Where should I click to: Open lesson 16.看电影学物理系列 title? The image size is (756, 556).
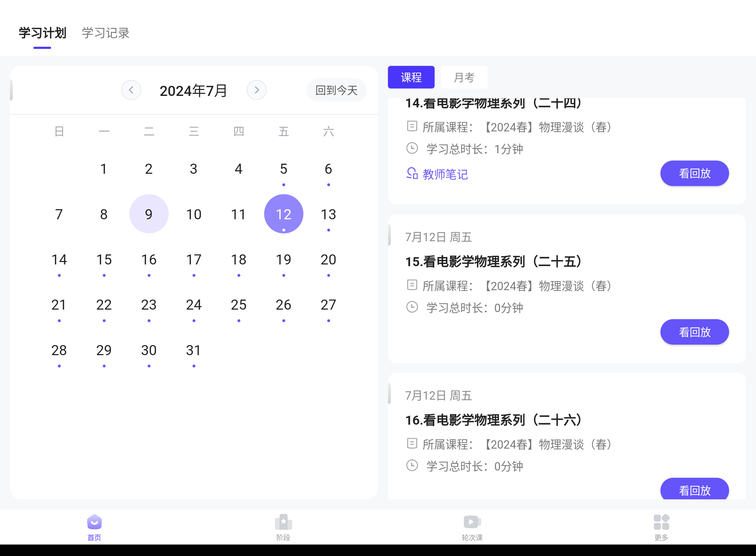click(493, 420)
